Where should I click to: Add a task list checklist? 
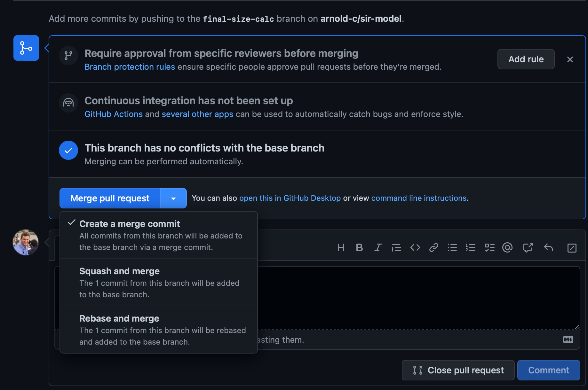pyautogui.click(x=489, y=248)
